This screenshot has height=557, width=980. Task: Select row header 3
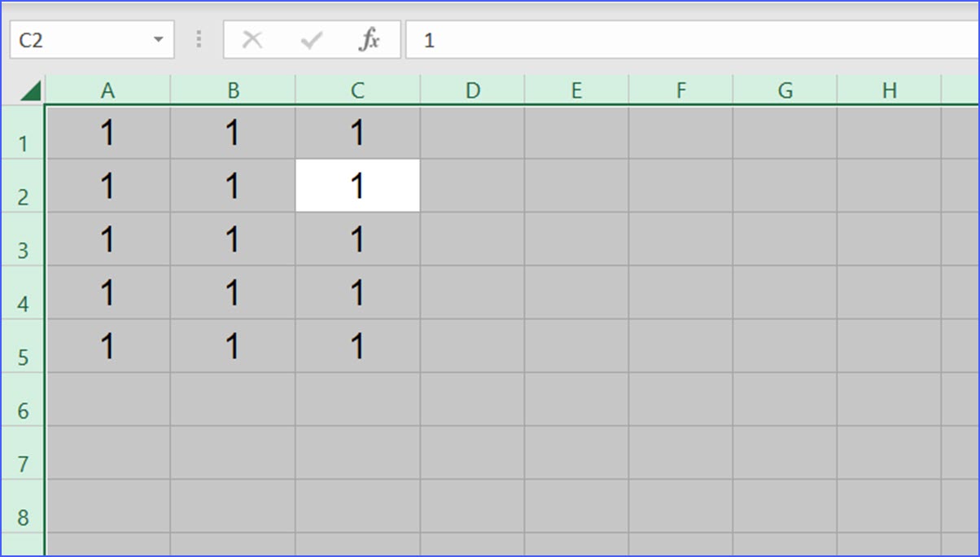[x=24, y=239]
